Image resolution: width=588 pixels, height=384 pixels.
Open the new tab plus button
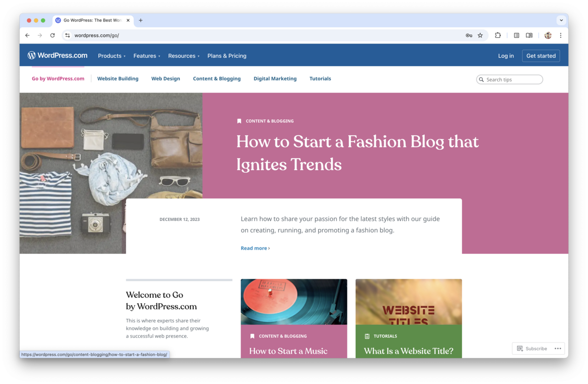coord(141,21)
